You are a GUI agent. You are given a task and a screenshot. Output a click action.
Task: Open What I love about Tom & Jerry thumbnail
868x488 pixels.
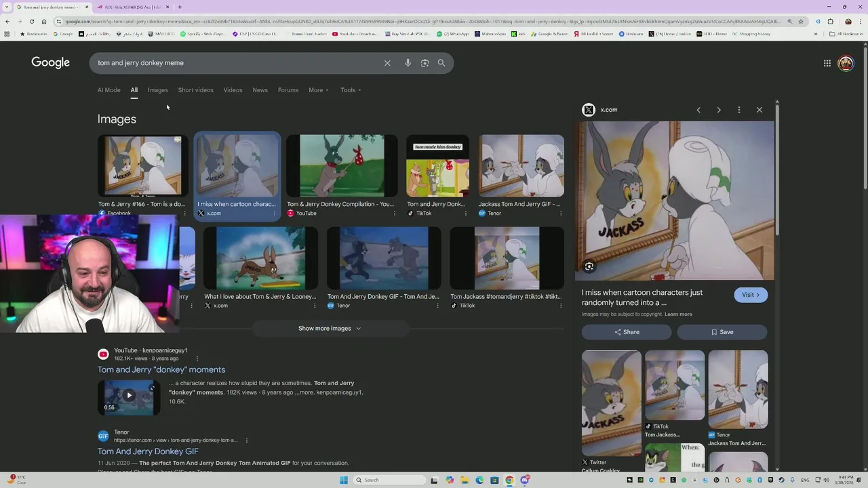click(x=260, y=258)
